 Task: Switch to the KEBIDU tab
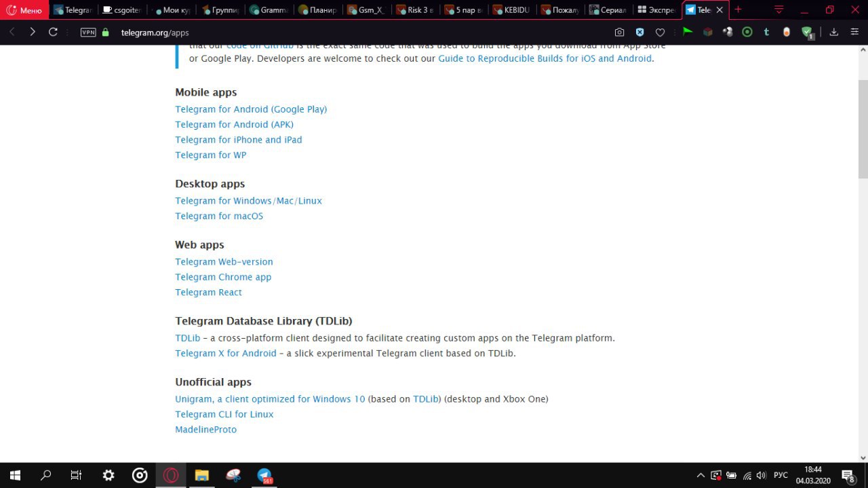512,10
